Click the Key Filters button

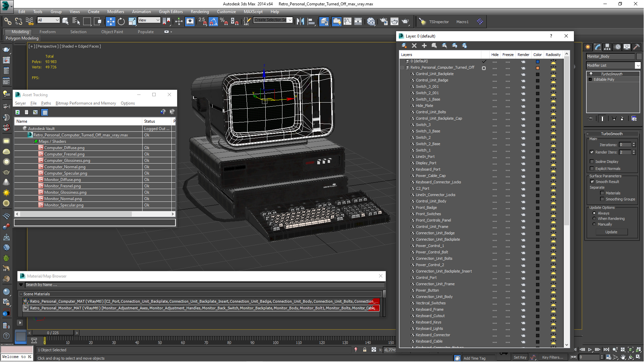[552, 357]
